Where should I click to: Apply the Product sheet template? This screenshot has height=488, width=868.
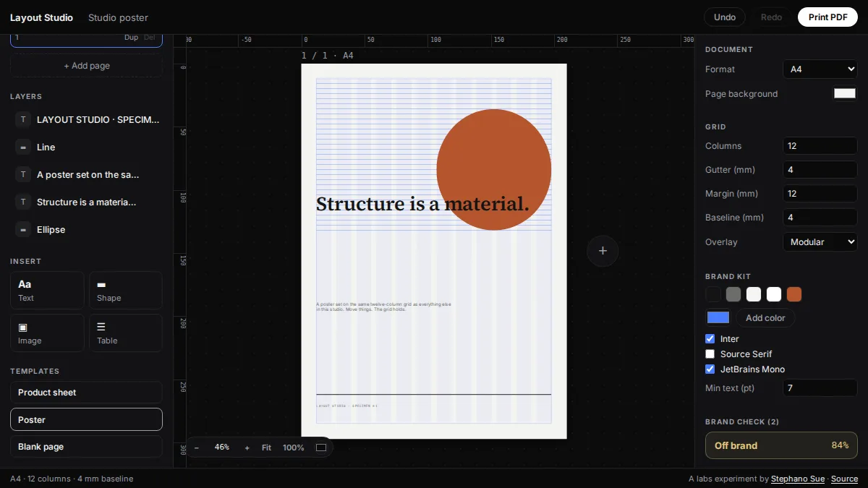[x=86, y=392]
